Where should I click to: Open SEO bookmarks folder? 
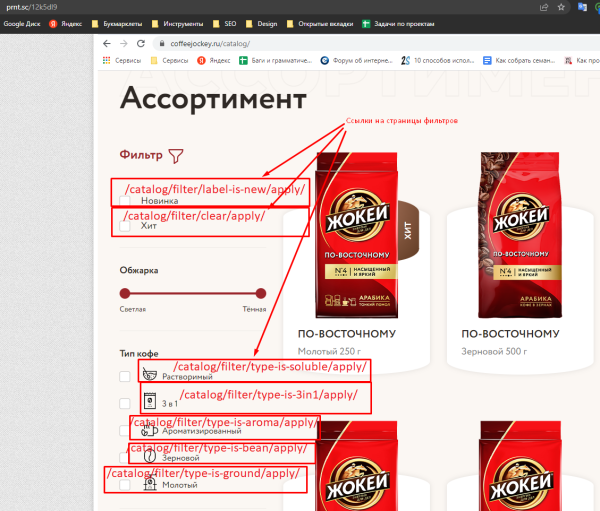[x=225, y=24]
